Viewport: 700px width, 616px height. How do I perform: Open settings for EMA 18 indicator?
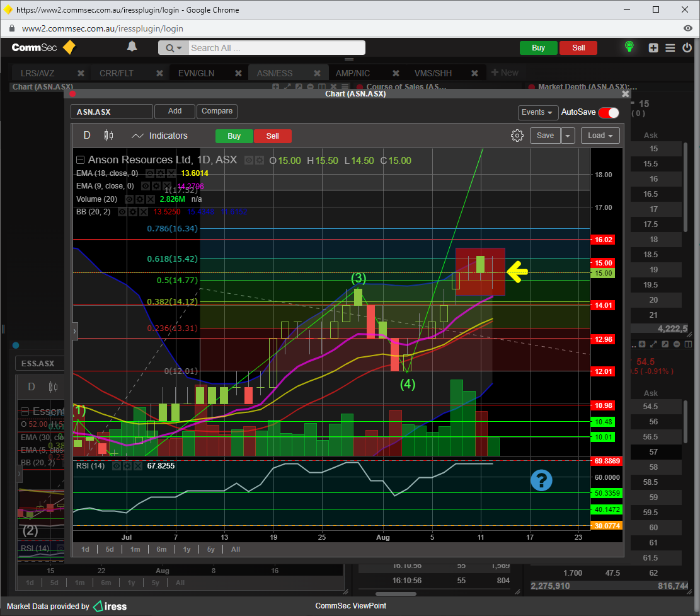pos(160,173)
